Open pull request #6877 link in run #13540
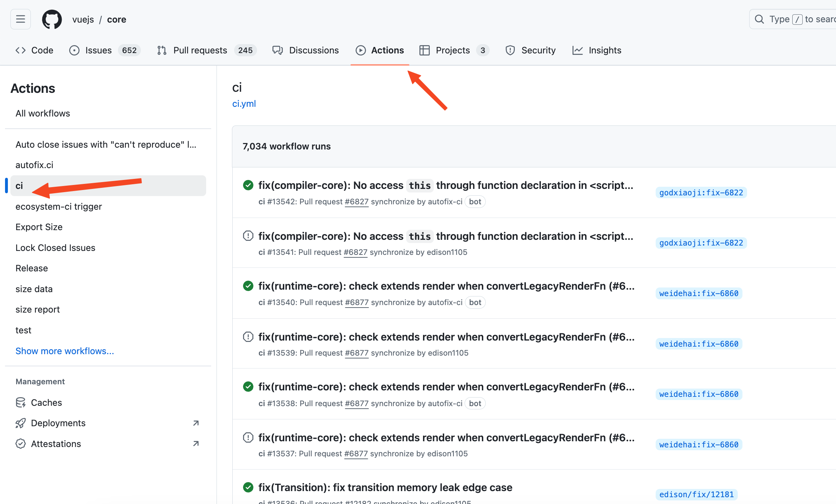Image resolution: width=836 pixels, height=504 pixels. coord(356,303)
